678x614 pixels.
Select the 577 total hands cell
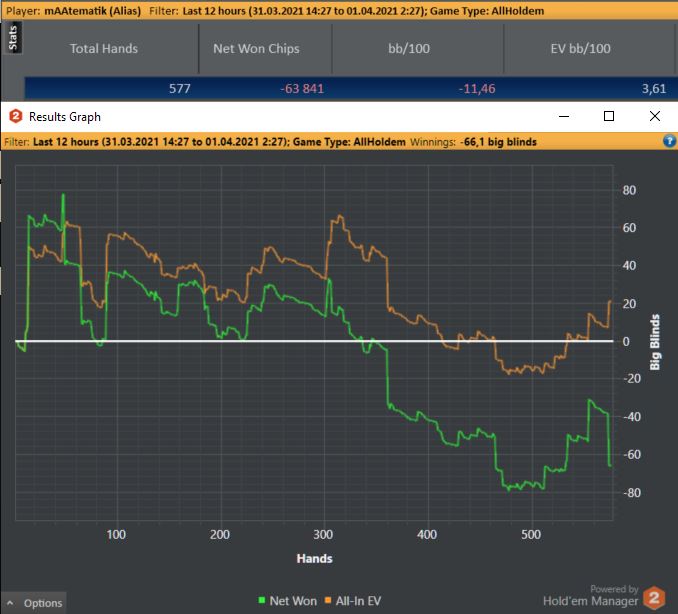point(180,88)
